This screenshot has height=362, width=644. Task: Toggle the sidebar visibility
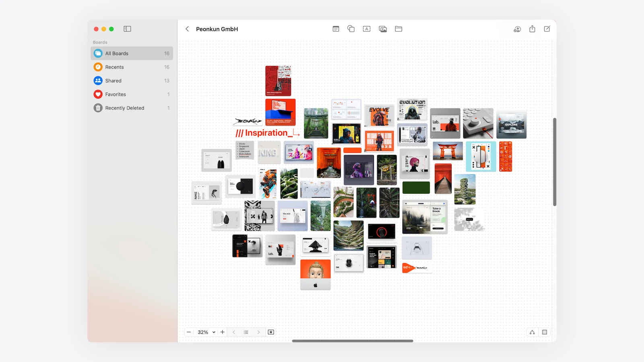127,29
